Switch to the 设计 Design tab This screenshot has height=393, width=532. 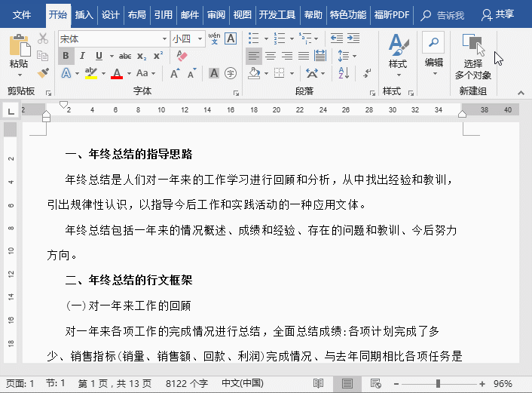click(111, 15)
